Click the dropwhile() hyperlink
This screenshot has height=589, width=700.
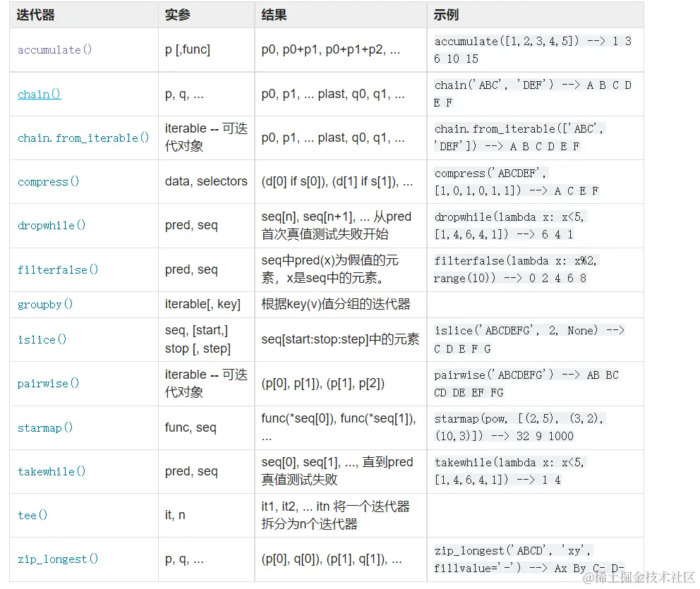click(x=51, y=226)
